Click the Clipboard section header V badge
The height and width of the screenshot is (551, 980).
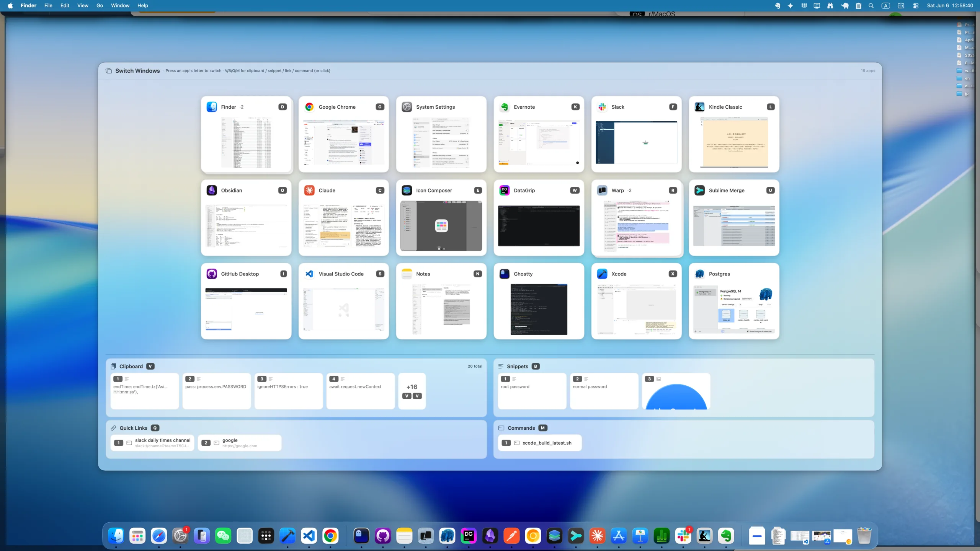pyautogui.click(x=150, y=366)
